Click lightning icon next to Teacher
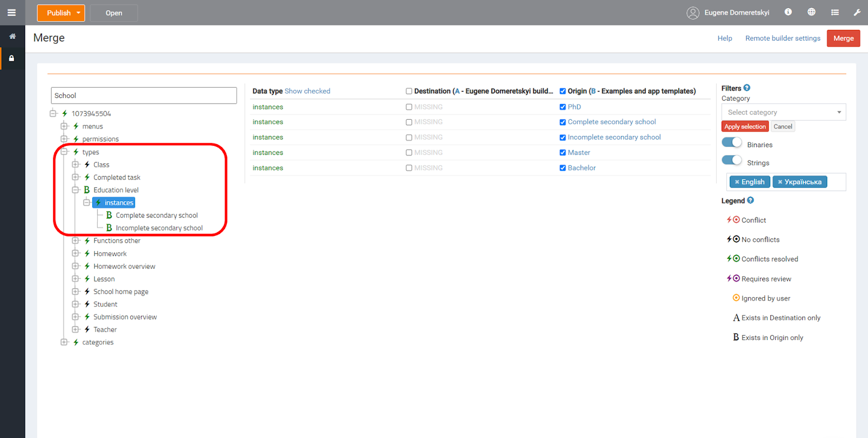The image size is (868, 438). 87,330
